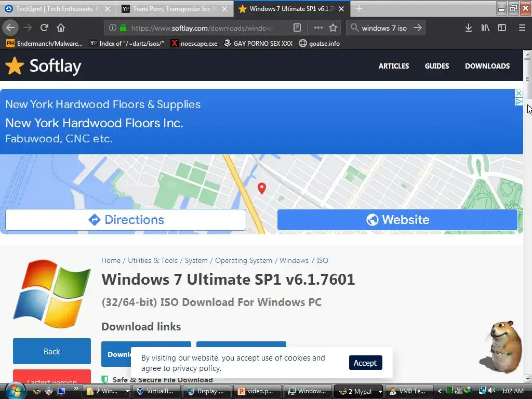The height and width of the screenshot is (399, 532).
Task: Reload the current page
Action: coord(44,28)
